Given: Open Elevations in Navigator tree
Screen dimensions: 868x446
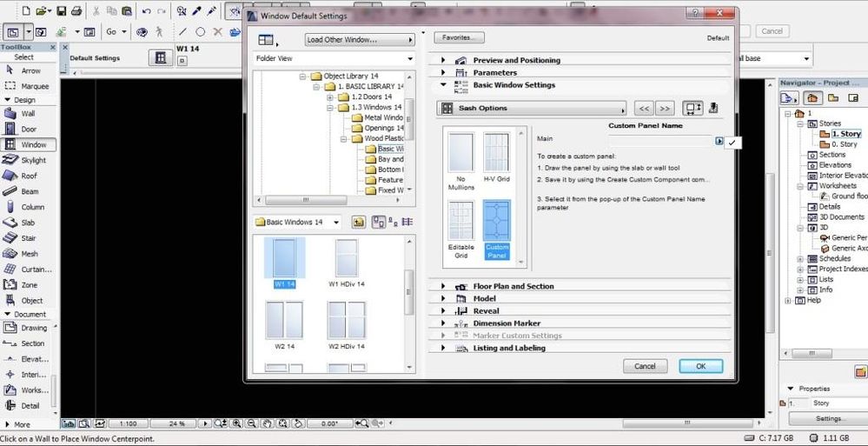Looking at the screenshot, I should pyautogui.click(x=829, y=165).
